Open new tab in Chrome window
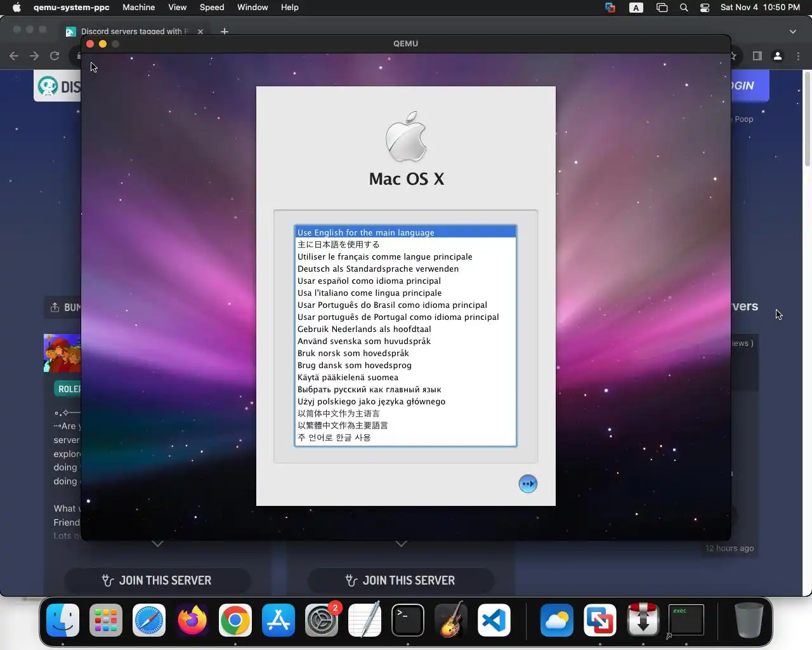 [x=225, y=31]
